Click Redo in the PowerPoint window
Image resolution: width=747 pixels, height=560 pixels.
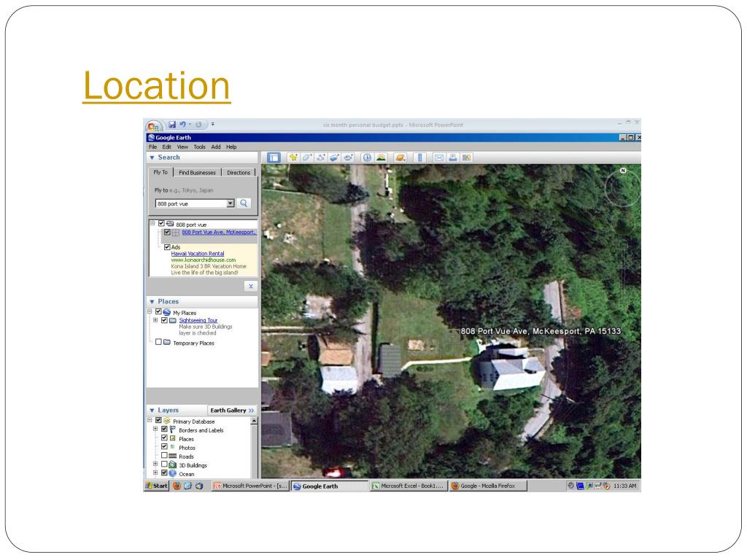[x=198, y=125]
